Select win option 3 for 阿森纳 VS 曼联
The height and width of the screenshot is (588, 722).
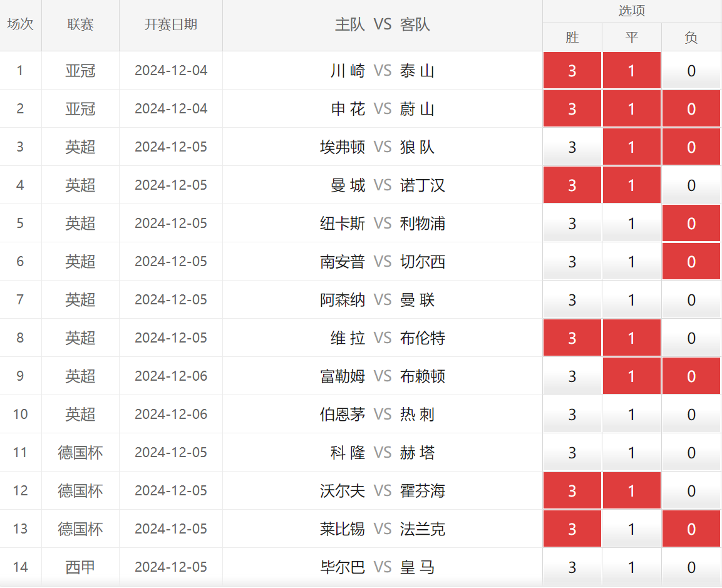click(x=572, y=300)
